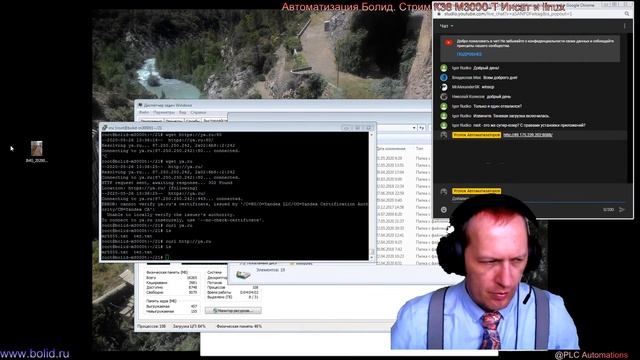Image resolution: width=640 pixels, height=360 pixels.
Task: Click the terminal scrollbar down arrow
Action: pyautogui.click(x=371, y=257)
